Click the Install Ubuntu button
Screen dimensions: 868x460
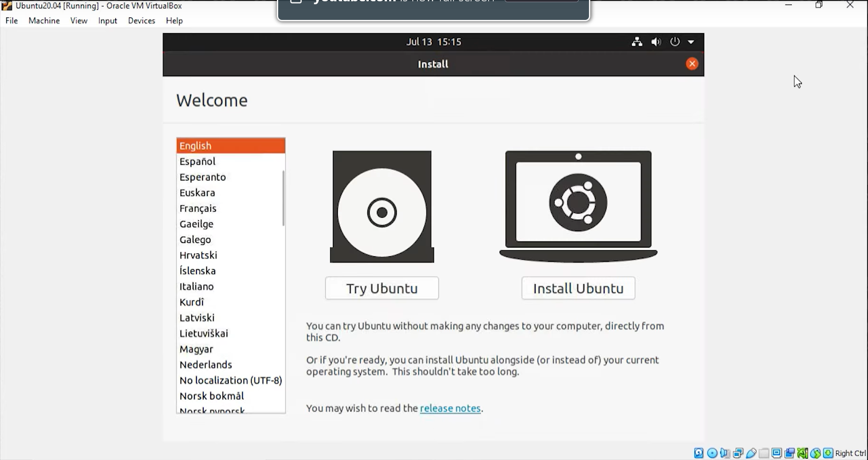coord(578,288)
